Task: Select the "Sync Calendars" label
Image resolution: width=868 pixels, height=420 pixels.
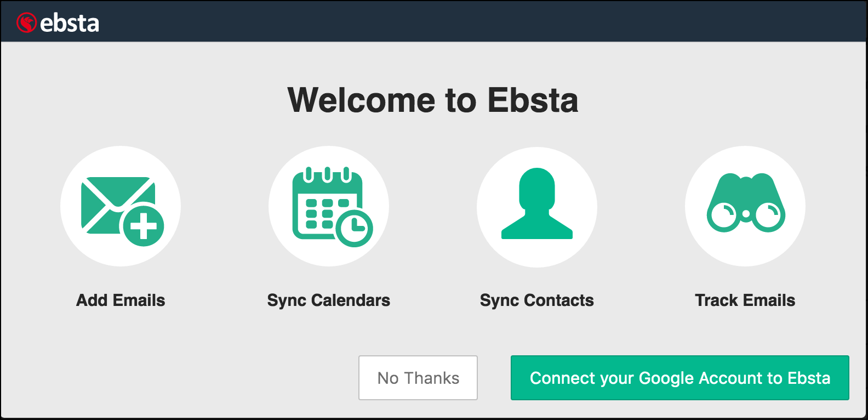Action: point(329,300)
